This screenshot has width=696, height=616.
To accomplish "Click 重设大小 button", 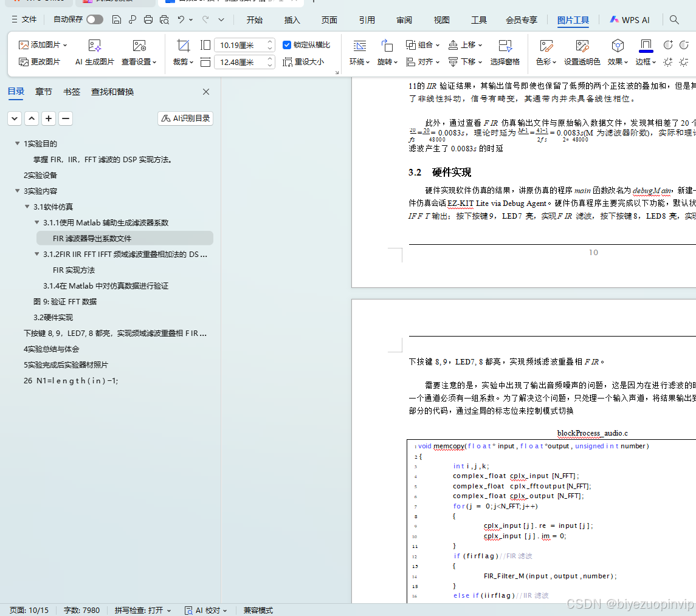I will click(x=303, y=61).
